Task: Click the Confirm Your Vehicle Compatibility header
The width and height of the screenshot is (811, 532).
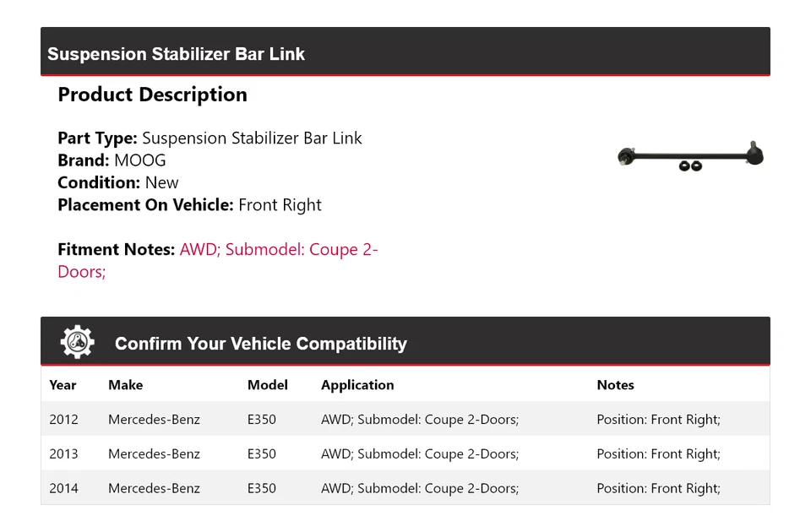Action: pyautogui.click(x=260, y=344)
